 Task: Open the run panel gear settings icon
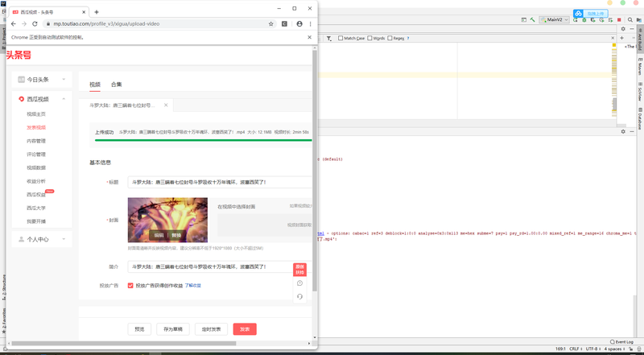pyautogui.click(x=622, y=131)
